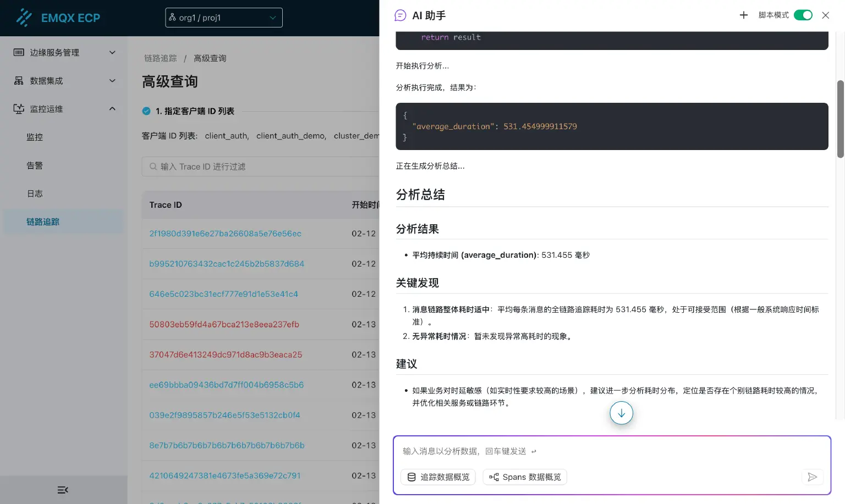Screen dimensions: 845x504
Task: Click the book icon on 追踪数据概览 chip
Action: coord(411,477)
